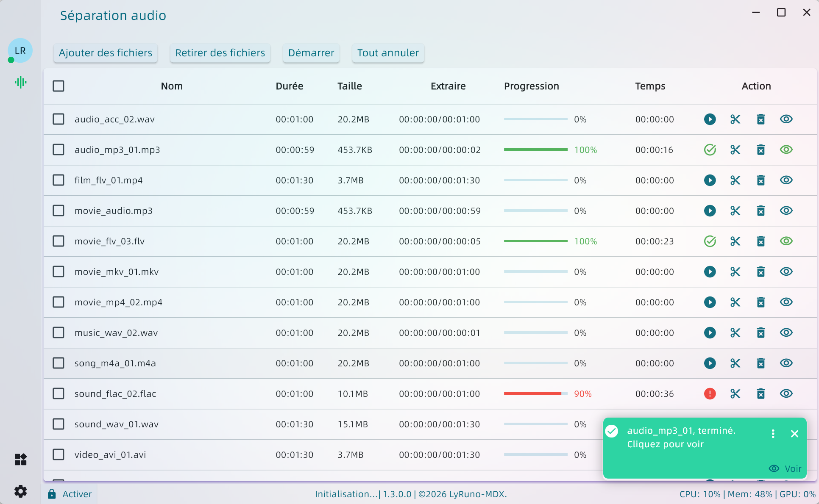Click the Ajouter des fichiers button
This screenshot has width=819, height=504.
106,53
